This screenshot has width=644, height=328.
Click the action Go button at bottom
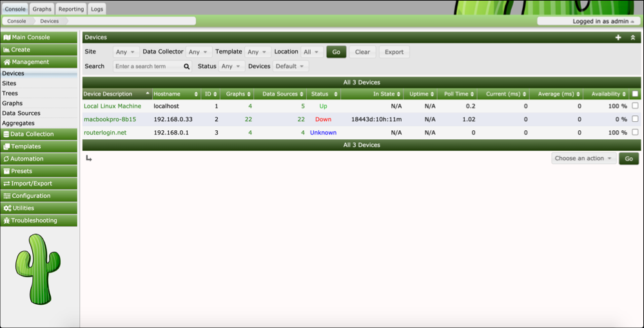629,159
